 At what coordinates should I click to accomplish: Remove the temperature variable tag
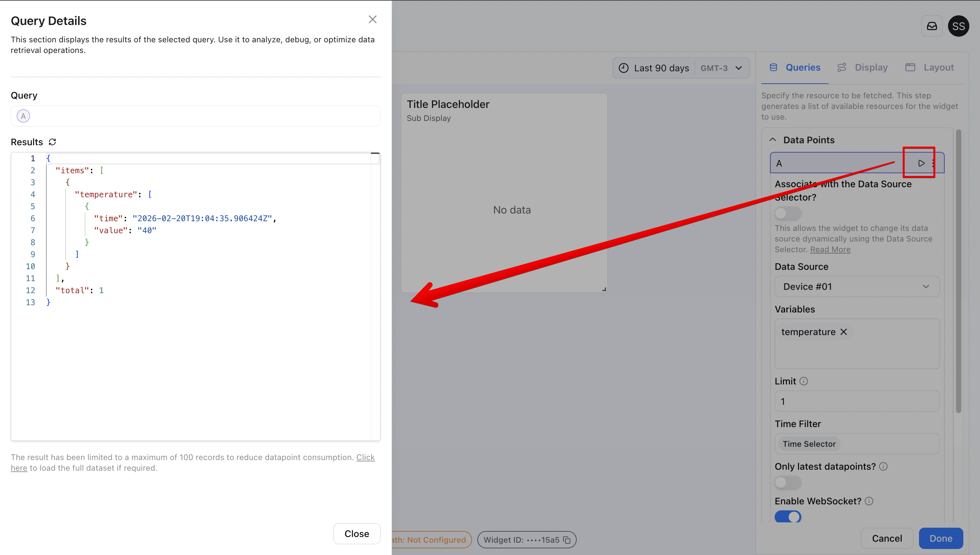click(x=844, y=332)
